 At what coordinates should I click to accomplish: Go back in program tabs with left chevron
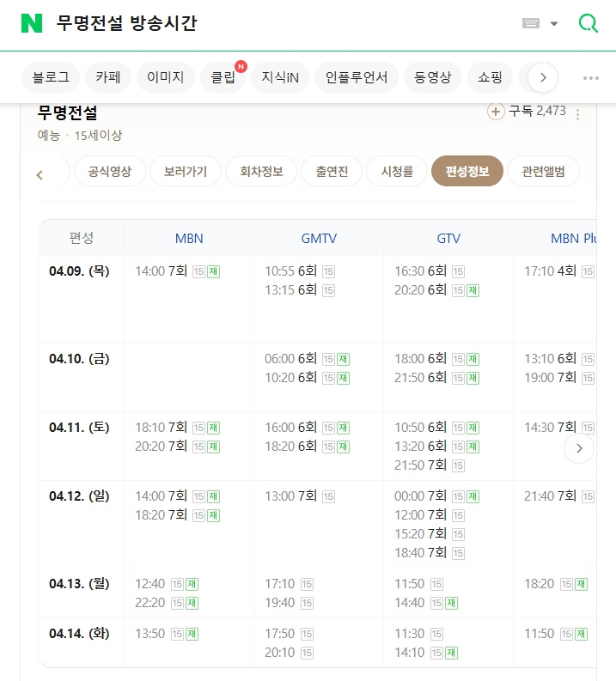(x=40, y=175)
